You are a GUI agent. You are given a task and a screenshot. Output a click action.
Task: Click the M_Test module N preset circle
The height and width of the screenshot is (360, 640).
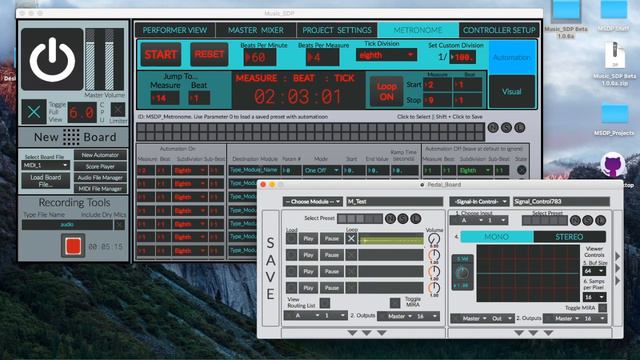[390, 219]
